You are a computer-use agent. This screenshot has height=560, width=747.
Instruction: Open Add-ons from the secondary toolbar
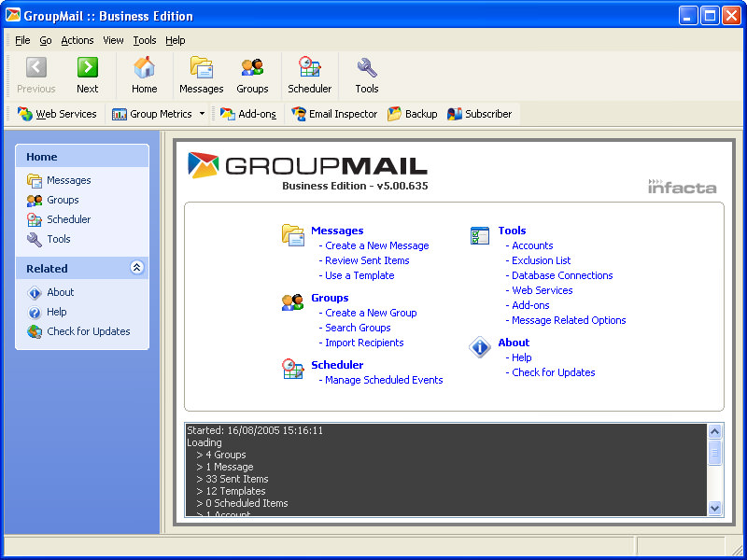(247, 114)
